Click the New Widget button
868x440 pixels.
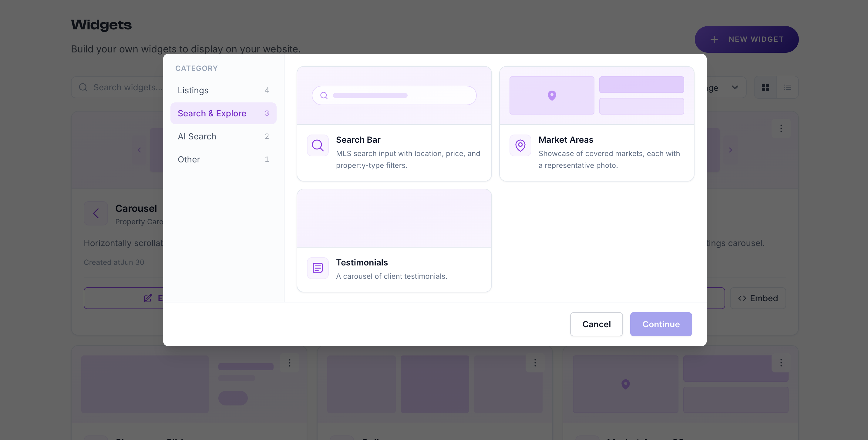point(746,39)
